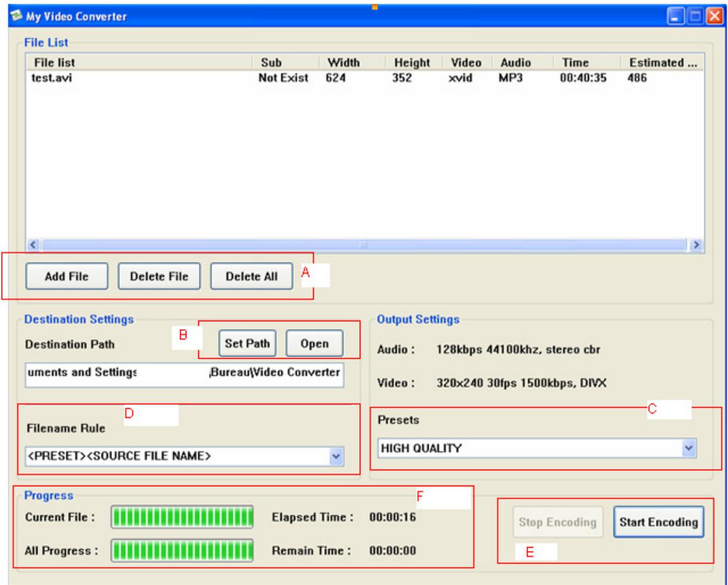
Task: Click the Current File progress bar
Action: click(x=182, y=517)
